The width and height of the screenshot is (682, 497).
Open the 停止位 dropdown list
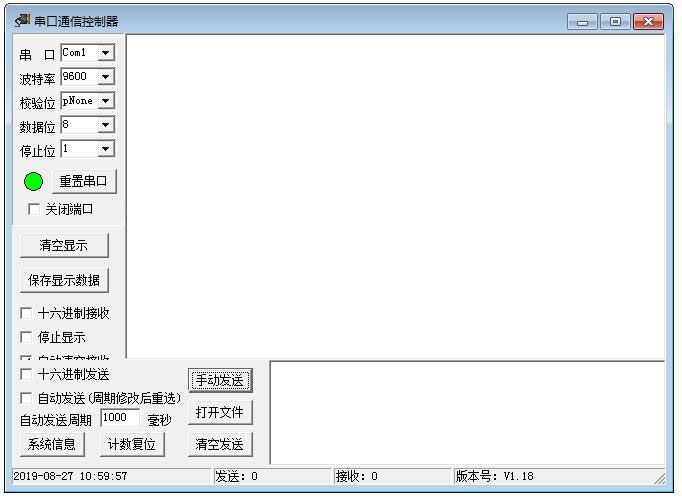pyautogui.click(x=106, y=149)
